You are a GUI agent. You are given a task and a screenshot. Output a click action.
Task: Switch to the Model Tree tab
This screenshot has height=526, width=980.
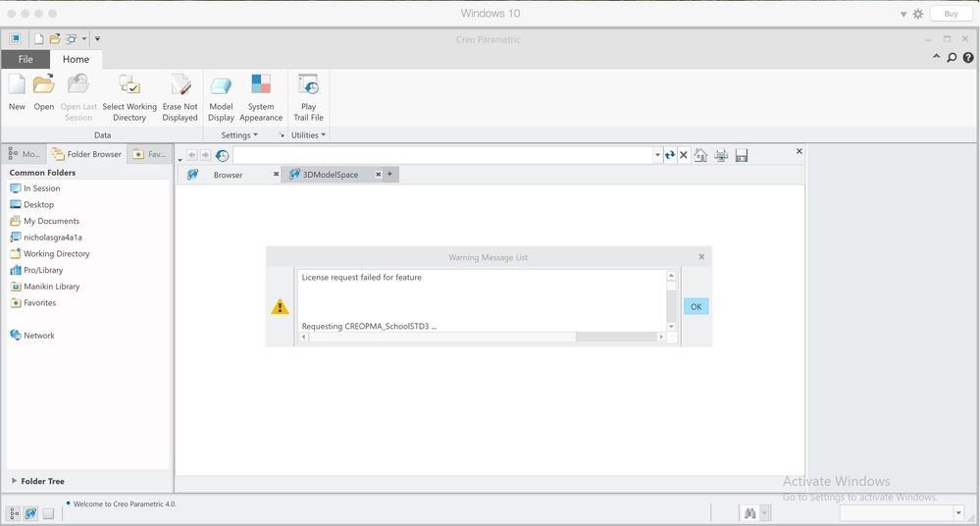click(x=25, y=154)
